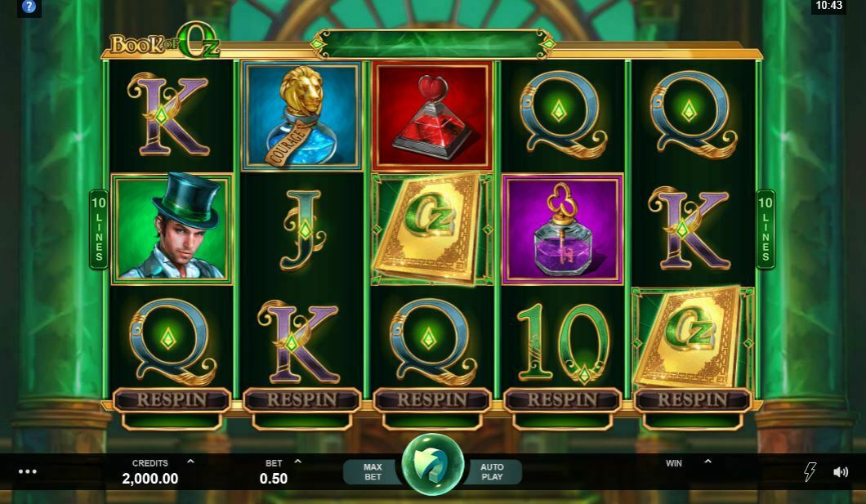
Task: Set Max Bet
Action: 373,471
